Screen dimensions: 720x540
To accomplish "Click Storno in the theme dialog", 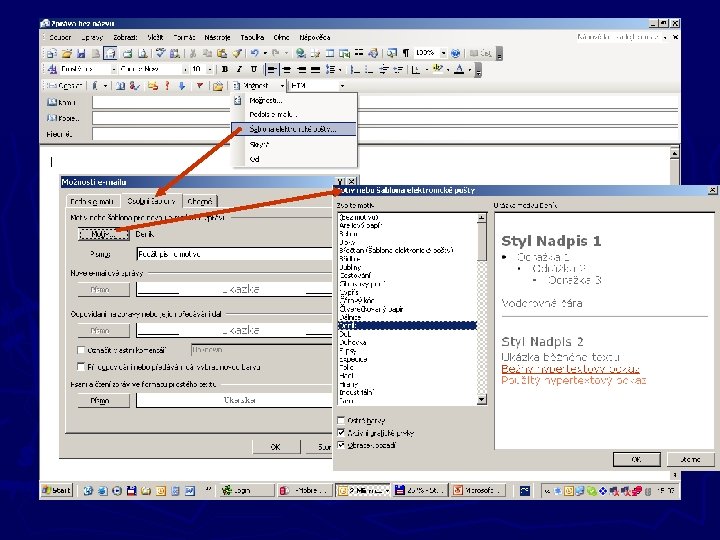I will [x=691, y=459].
